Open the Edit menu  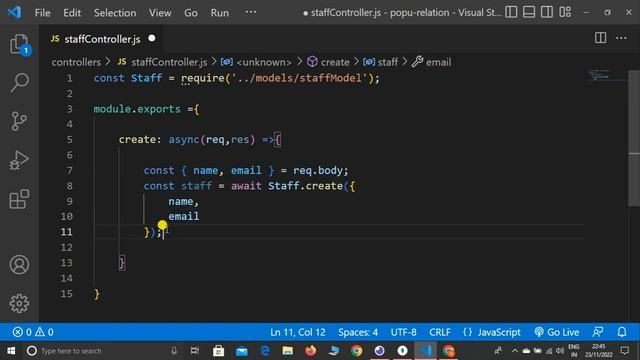[72, 13]
